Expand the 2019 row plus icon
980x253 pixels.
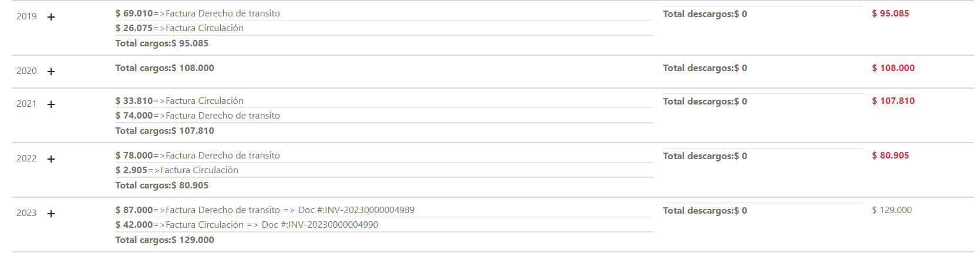(x=51, y=17)
